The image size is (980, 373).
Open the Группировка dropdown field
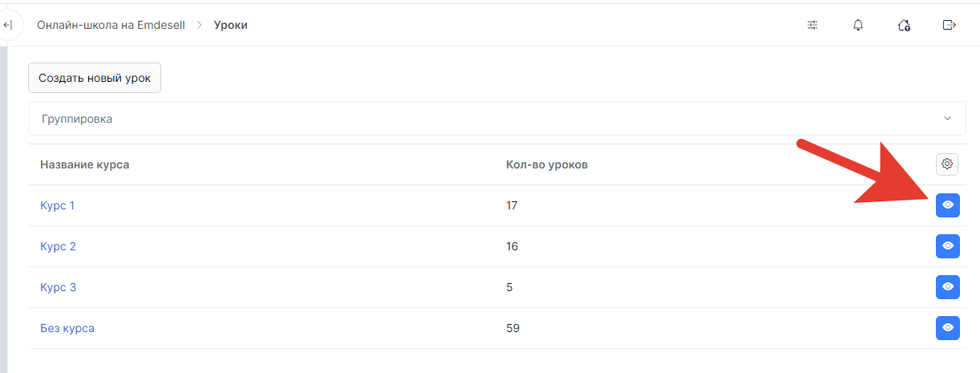(497, 118)
